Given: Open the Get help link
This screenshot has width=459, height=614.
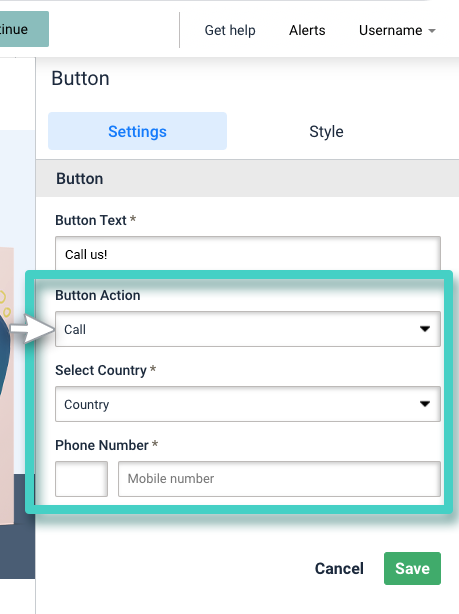Looking at the screenshot, I should pyautogui.click(x=230, y=30).
